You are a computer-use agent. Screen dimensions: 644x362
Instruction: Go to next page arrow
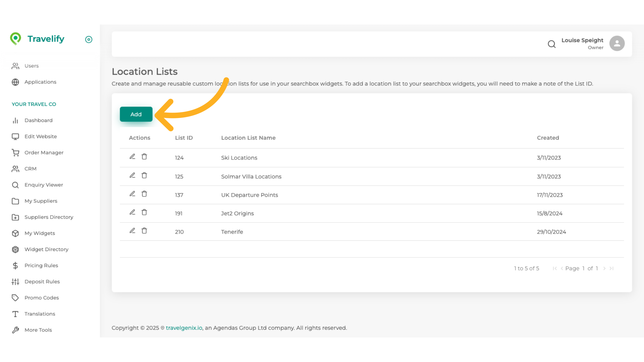coord(604,268)
